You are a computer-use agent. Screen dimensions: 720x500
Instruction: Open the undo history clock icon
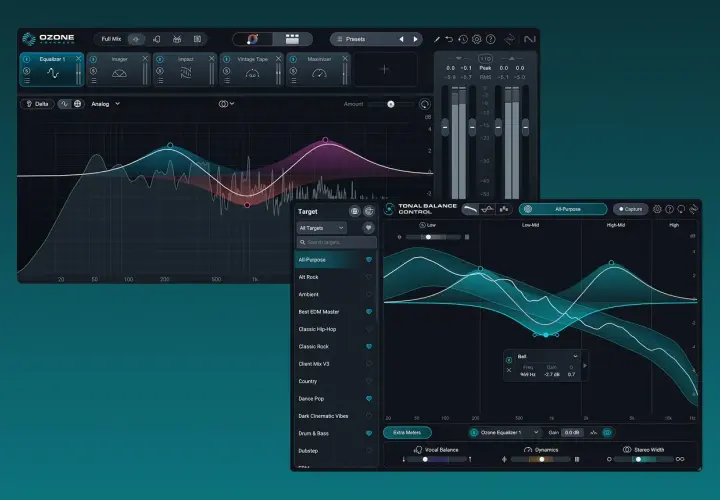(463, 39)
